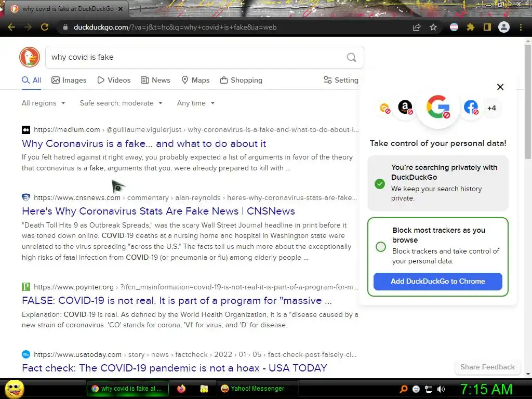Open Safe search: moderate dropdown
The width and height of the screenshot is (532, 399).
[x=121, y=103]
